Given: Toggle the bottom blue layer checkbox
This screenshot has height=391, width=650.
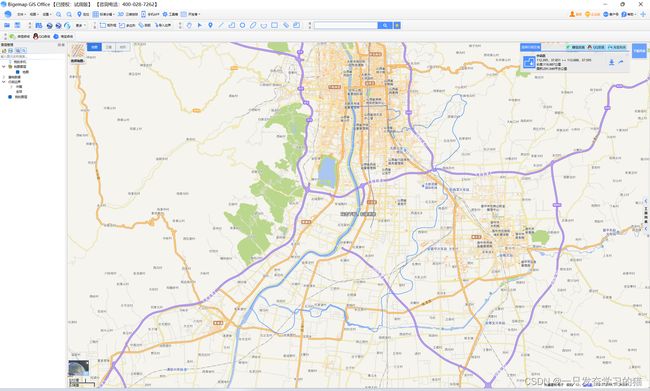Looking at the screenshot, I should [10, 97].
